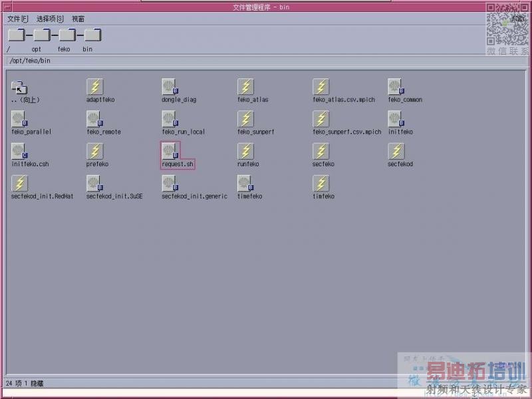Select the dongle_diag script icon
This screenshot has width=532, height=399.
[170, 87]
